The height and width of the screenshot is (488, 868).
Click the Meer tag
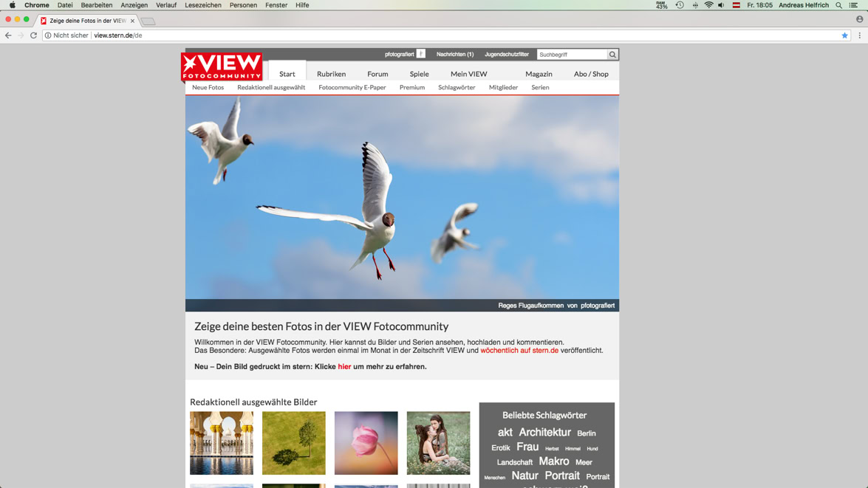click(584, 462)
